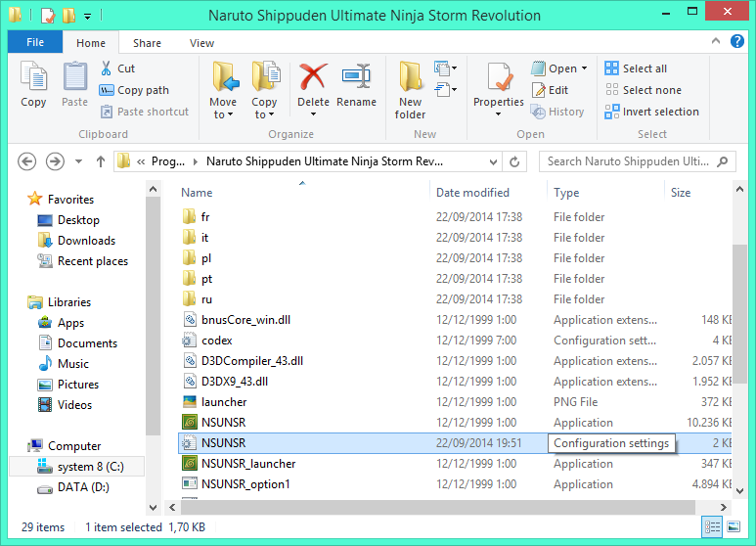Image resolution: width=756 pixels, height=546 pixels.
Task: Click Select all in the ribbon
Action: tap(636, 68)
